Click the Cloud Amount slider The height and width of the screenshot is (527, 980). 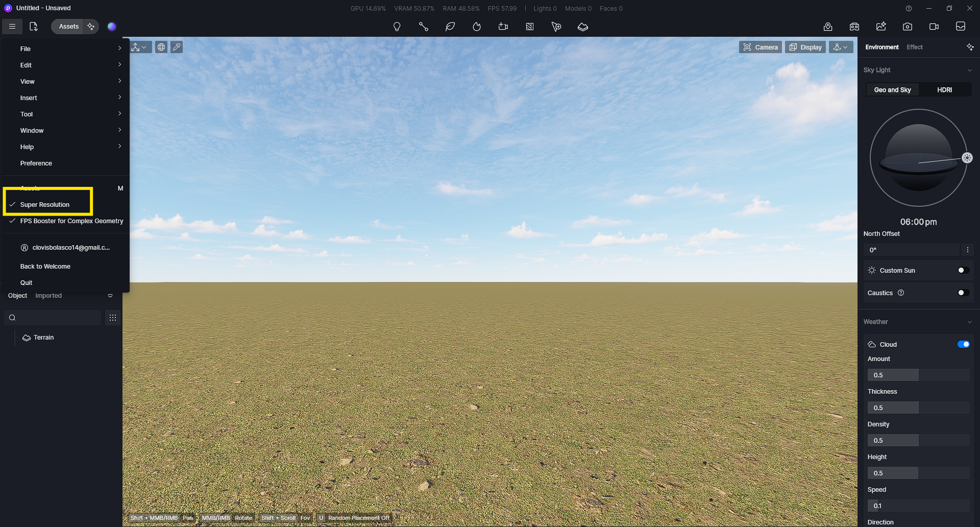click(x=918, y=375)
